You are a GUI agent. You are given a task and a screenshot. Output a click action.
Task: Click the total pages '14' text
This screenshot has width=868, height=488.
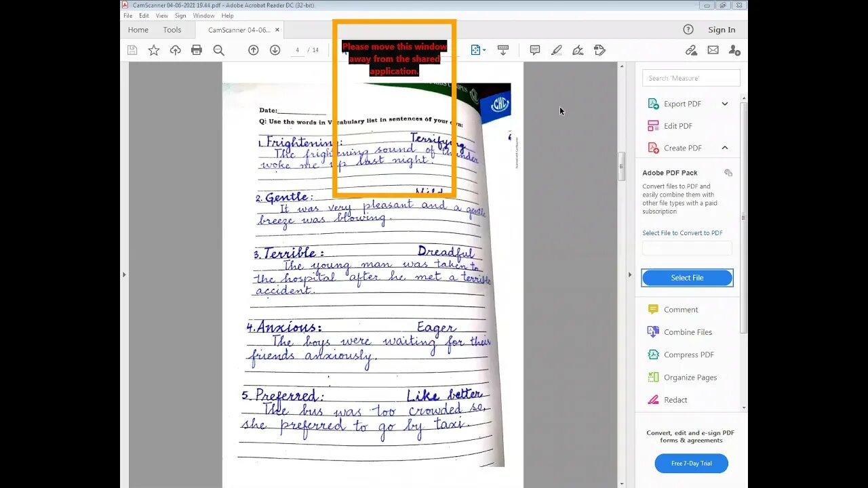tap(315, 50)
